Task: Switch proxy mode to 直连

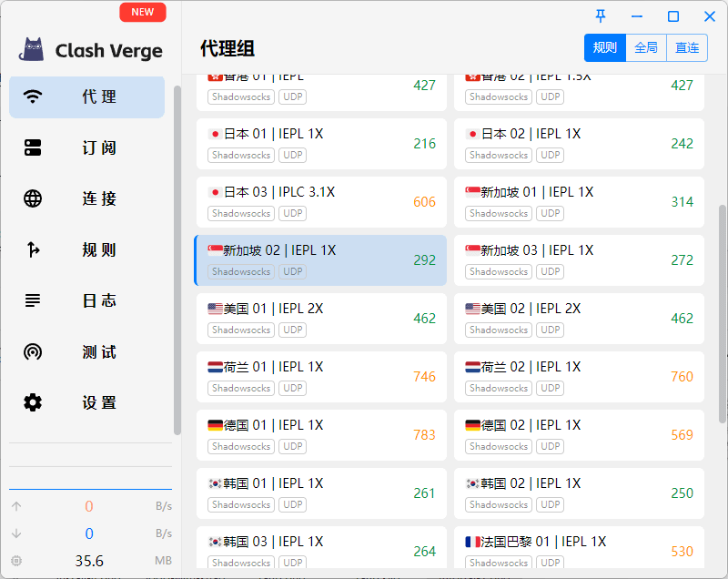Action: [x=687, y=48]
